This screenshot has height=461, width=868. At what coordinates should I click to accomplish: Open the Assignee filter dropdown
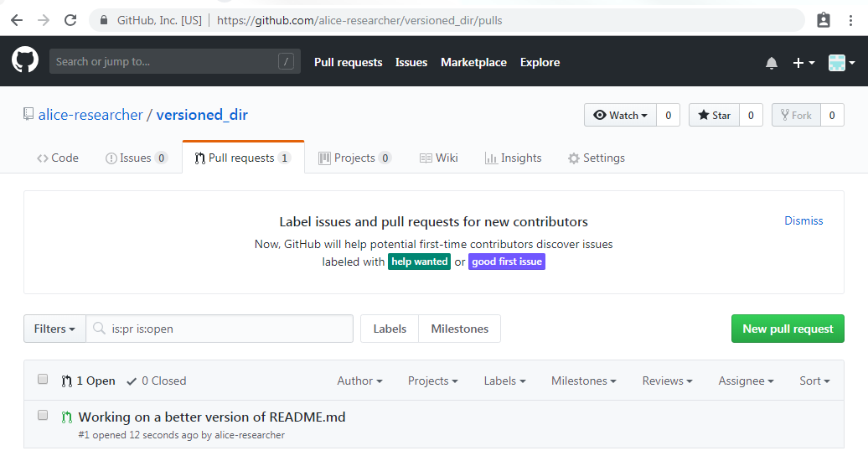point(747,381)
